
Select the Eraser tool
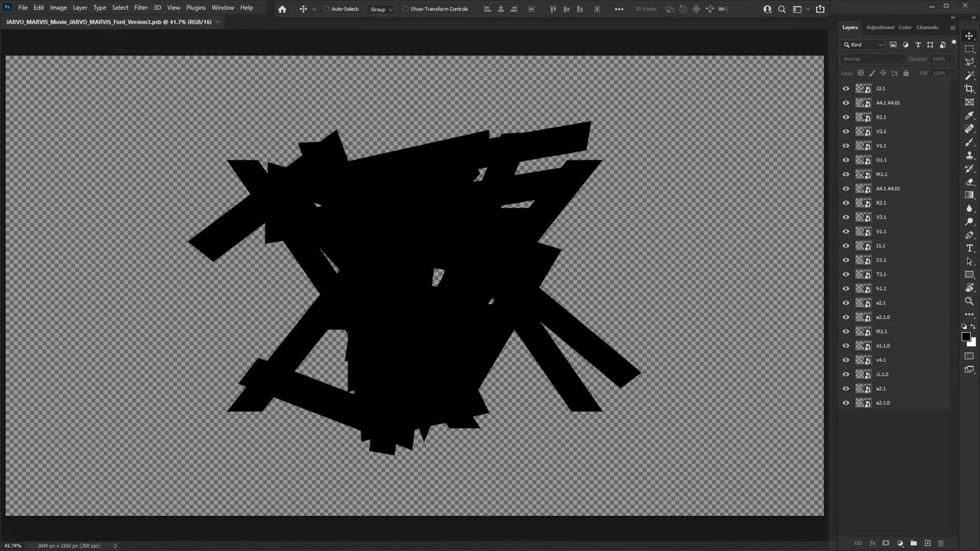point(969,181)
